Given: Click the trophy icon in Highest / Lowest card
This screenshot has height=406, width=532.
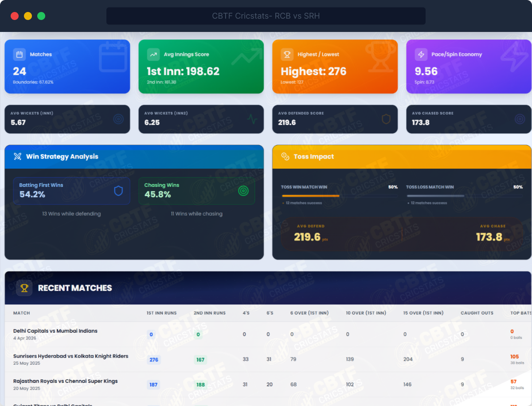Looking at the screenshot, I should click(x=287, y=55).
